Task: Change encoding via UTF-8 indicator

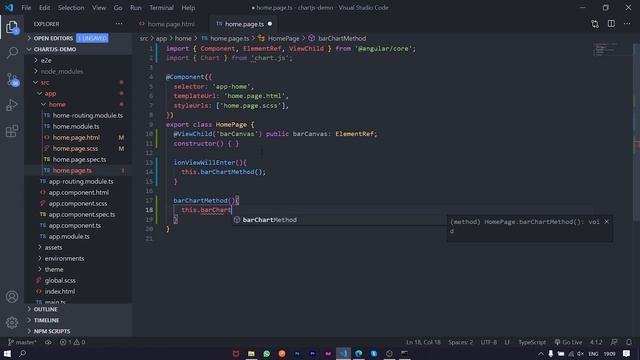Action: pos(489,342)
